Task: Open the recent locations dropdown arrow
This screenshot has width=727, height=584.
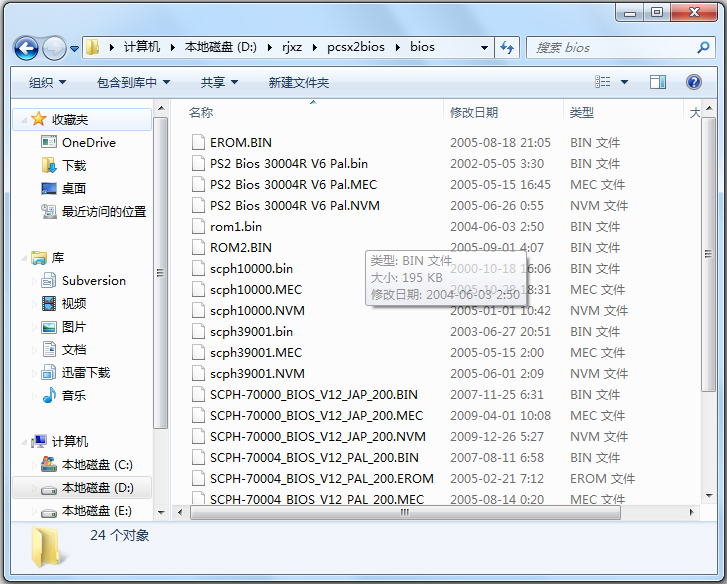Action: tap(74, 48)
